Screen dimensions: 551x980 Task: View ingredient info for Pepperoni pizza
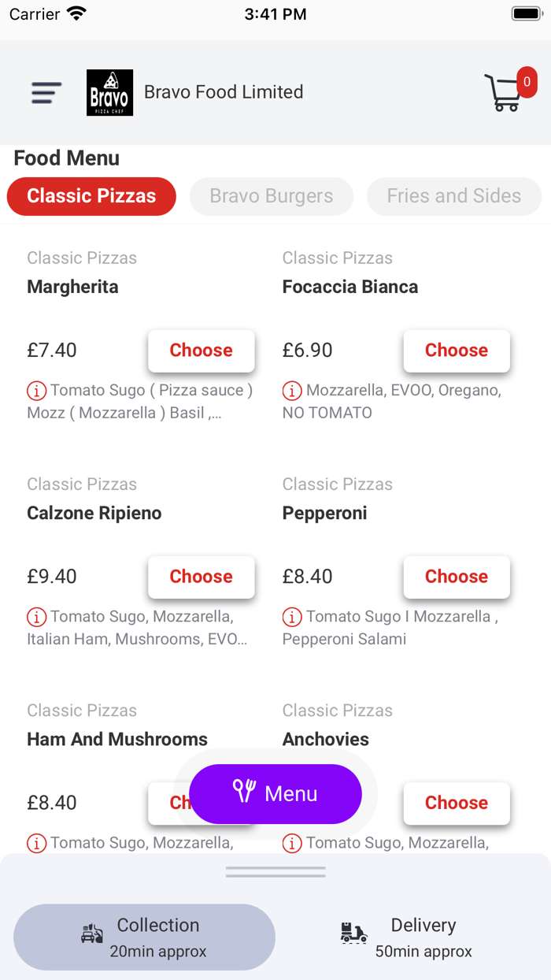click(292, 616)
